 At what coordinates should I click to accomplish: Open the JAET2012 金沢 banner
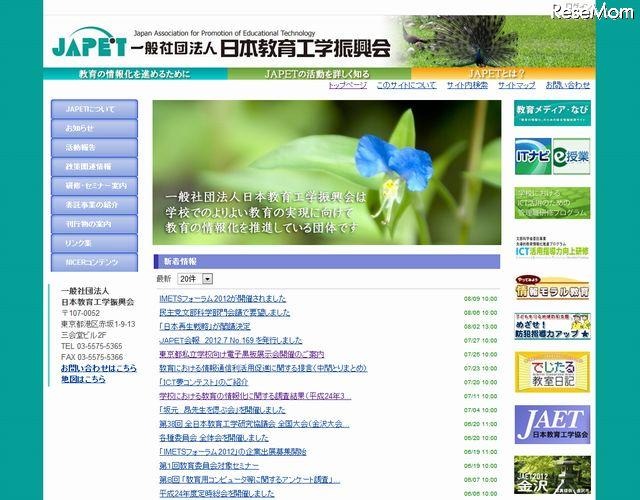(552, 475)
